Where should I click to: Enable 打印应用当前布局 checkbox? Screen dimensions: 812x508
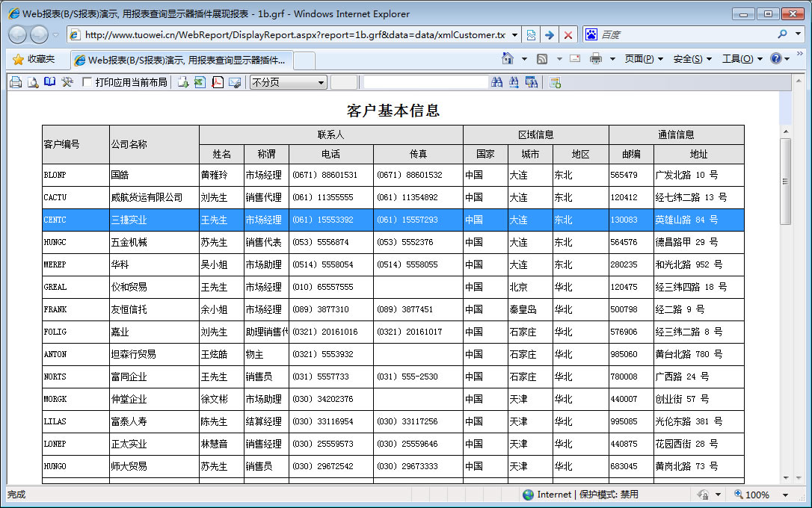point(87,82)
